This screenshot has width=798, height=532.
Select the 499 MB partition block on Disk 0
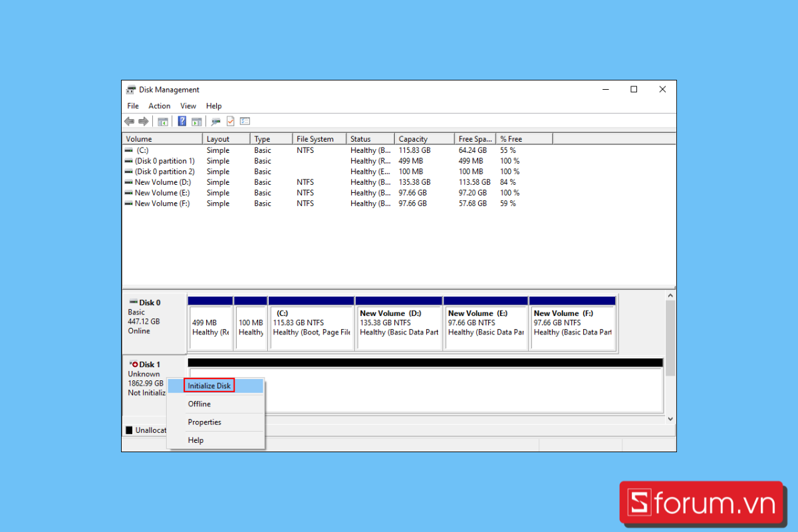(x=210, y=323)
